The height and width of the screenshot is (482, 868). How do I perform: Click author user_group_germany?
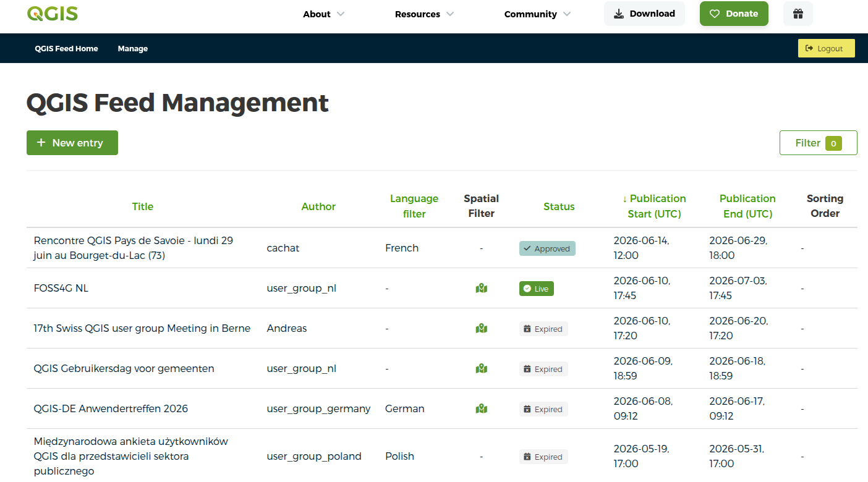click(x=319, y=408)
